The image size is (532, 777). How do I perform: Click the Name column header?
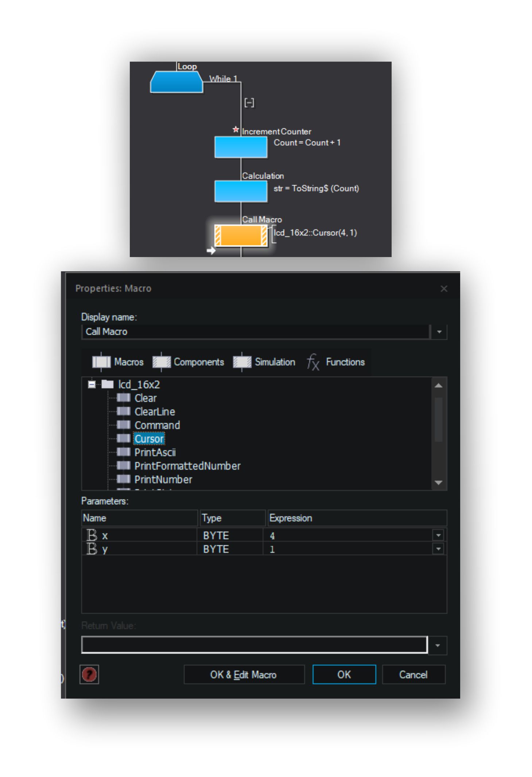(x=140, y=518)
